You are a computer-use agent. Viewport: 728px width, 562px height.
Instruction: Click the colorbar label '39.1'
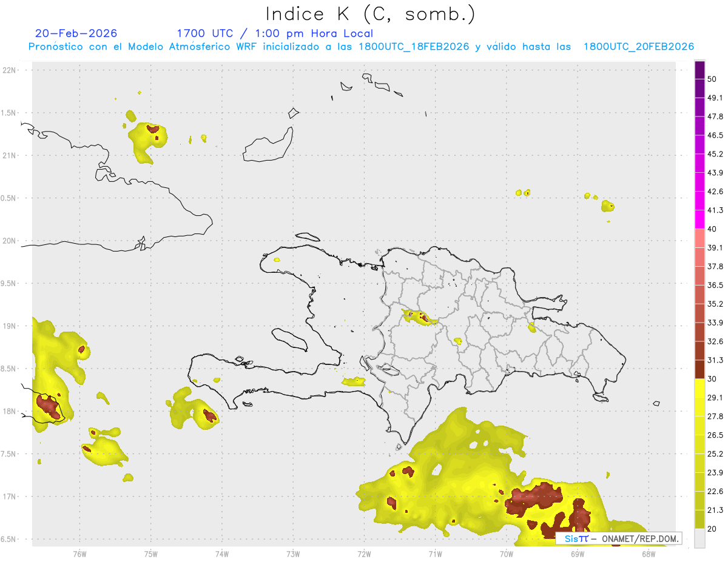coord(715,247)
